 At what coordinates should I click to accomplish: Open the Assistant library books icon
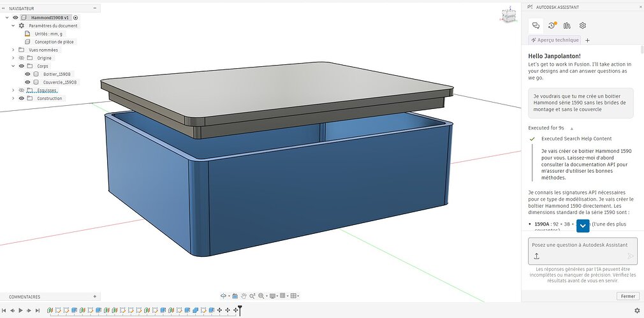(567, 25)
